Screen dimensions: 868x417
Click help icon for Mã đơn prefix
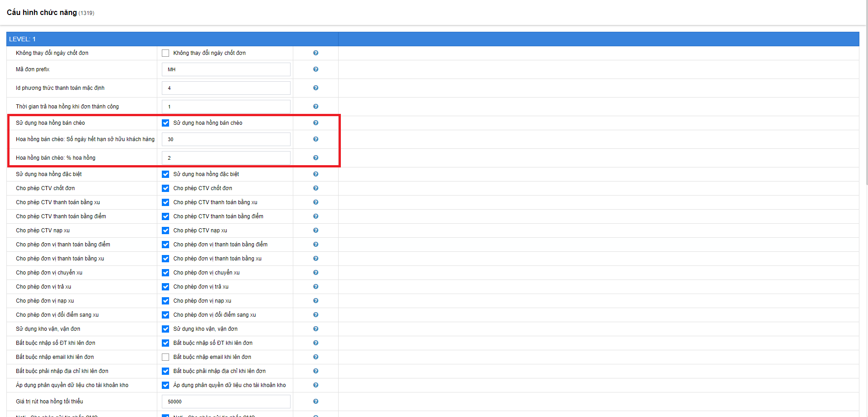315,69
